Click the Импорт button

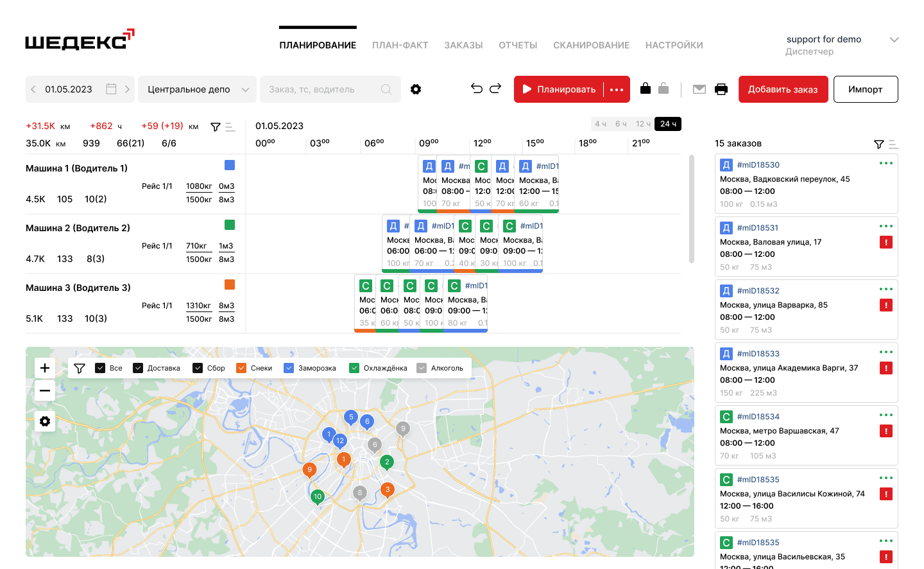(x=866, y=89)
